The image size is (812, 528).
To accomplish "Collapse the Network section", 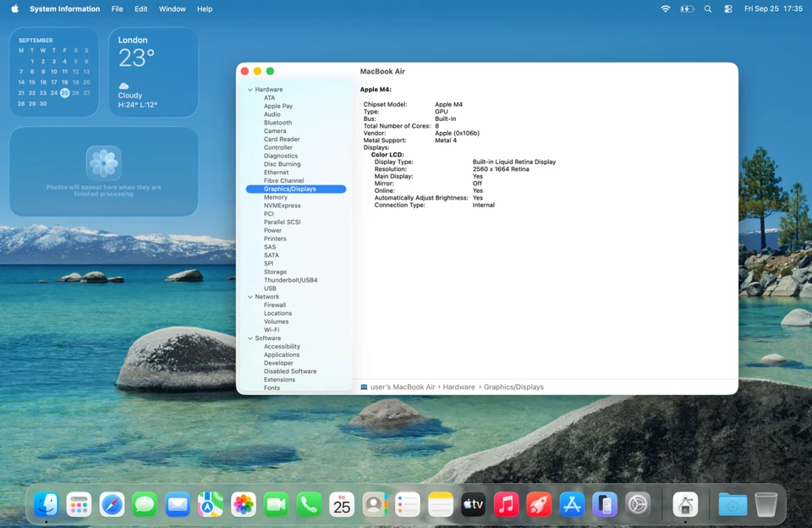I will point(250,297).
